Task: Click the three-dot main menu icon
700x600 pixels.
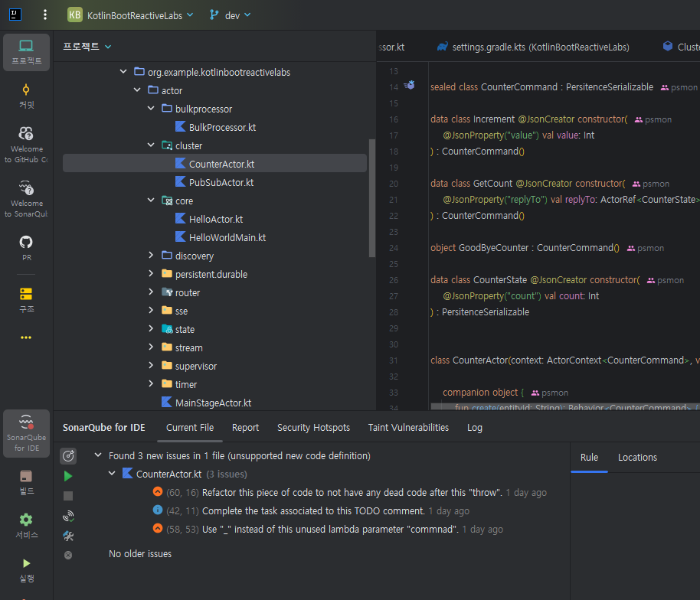Action: (45, 15)
